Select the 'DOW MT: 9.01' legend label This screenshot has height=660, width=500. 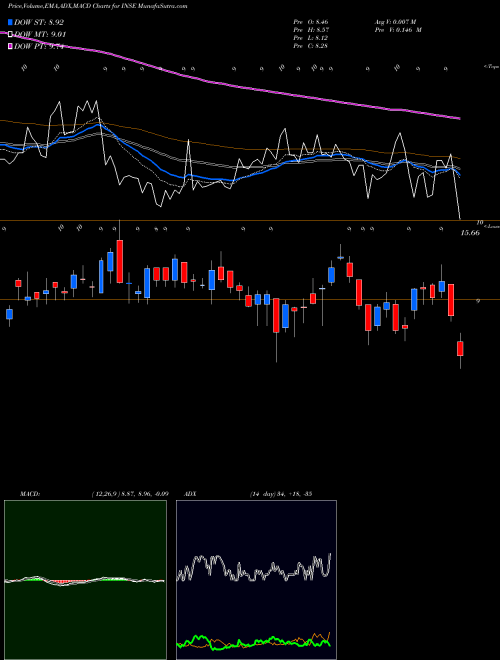(40, 35)
